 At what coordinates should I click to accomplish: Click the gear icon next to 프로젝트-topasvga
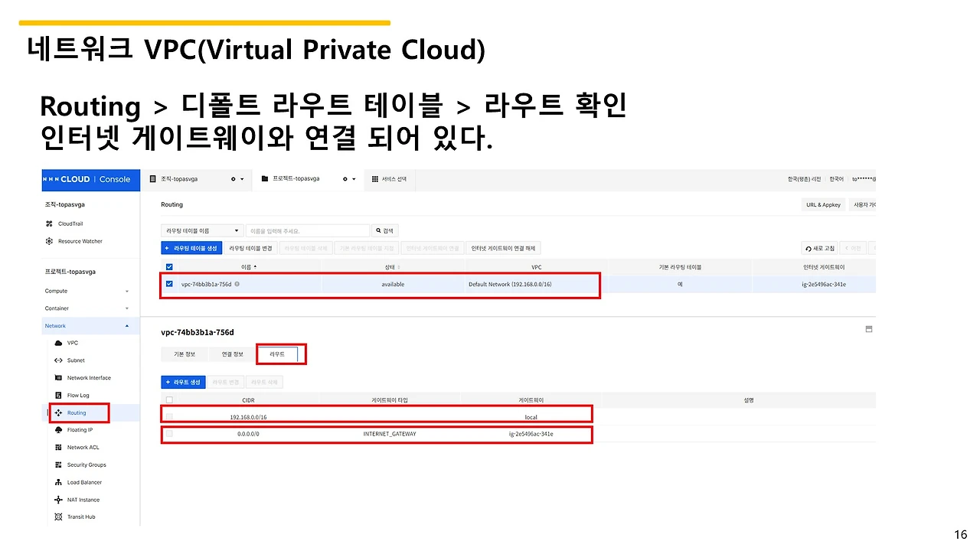345,179
